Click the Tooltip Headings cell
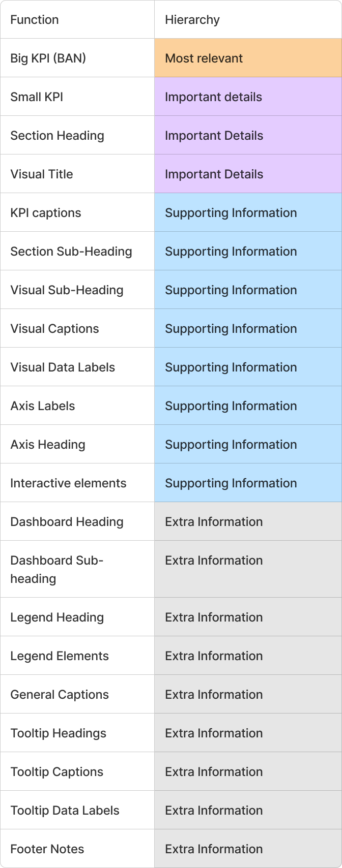The height and width of the screenshot is (868, 342). click(77, 733)
